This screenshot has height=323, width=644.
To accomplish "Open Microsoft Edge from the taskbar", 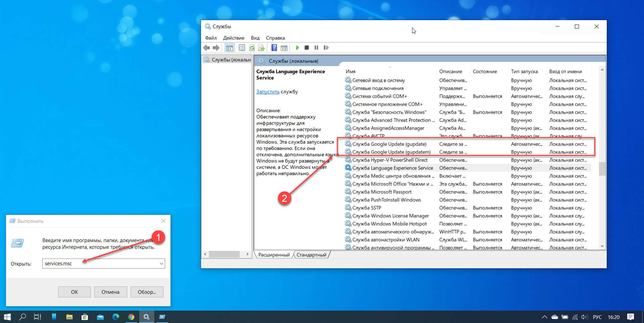I will coord(116,317).
